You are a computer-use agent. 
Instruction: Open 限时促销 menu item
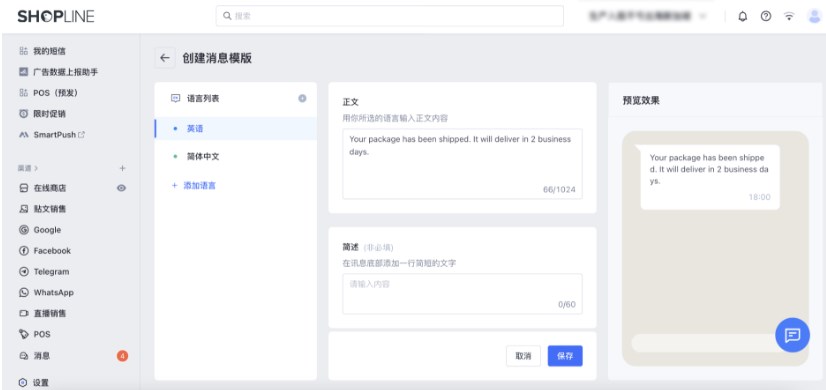click(x=50, y=114)
